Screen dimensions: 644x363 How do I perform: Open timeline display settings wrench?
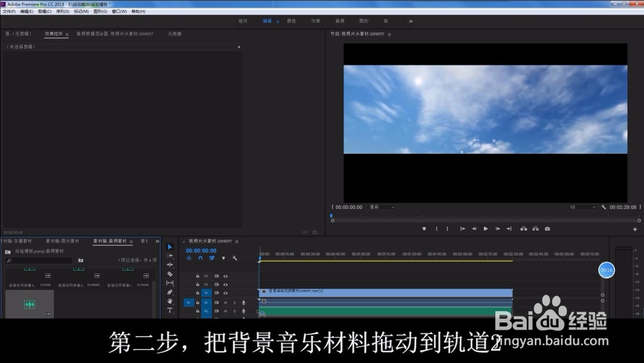235,258
